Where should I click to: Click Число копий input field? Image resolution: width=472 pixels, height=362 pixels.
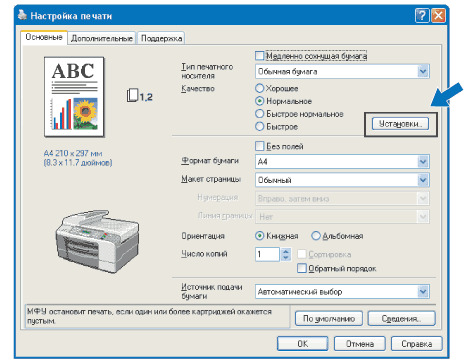pos(267,254)
